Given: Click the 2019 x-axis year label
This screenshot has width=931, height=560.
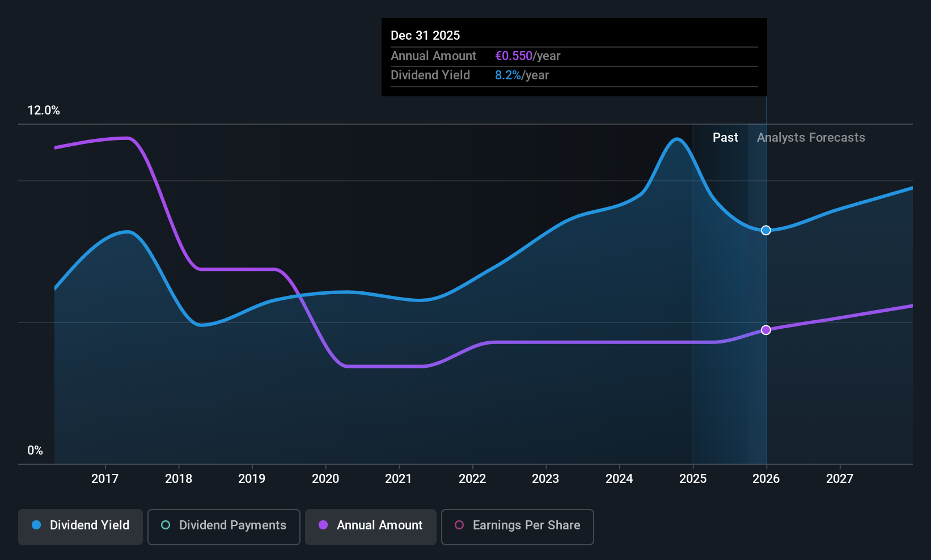Looking at the screenshot, I should point(252,479).
